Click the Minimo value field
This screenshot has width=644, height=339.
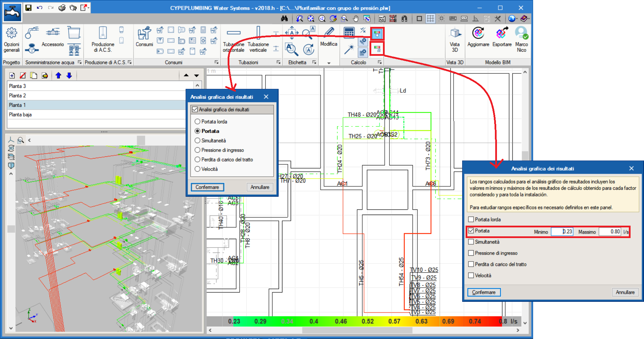[x=562, y=232]
